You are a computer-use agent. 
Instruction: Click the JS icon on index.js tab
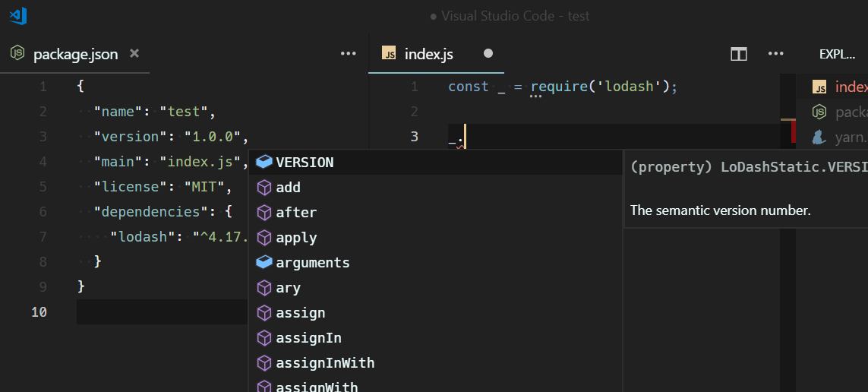pyautogui.click(x=389, y=53)
